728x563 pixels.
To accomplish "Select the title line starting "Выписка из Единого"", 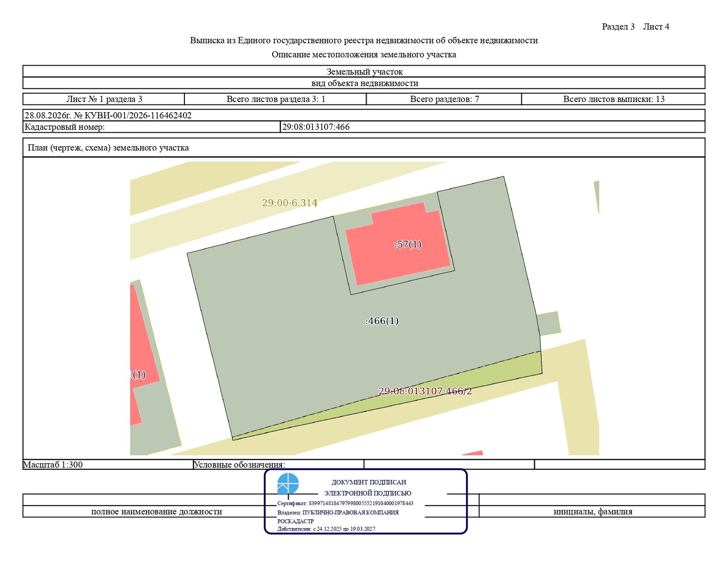I will point(364,40).
